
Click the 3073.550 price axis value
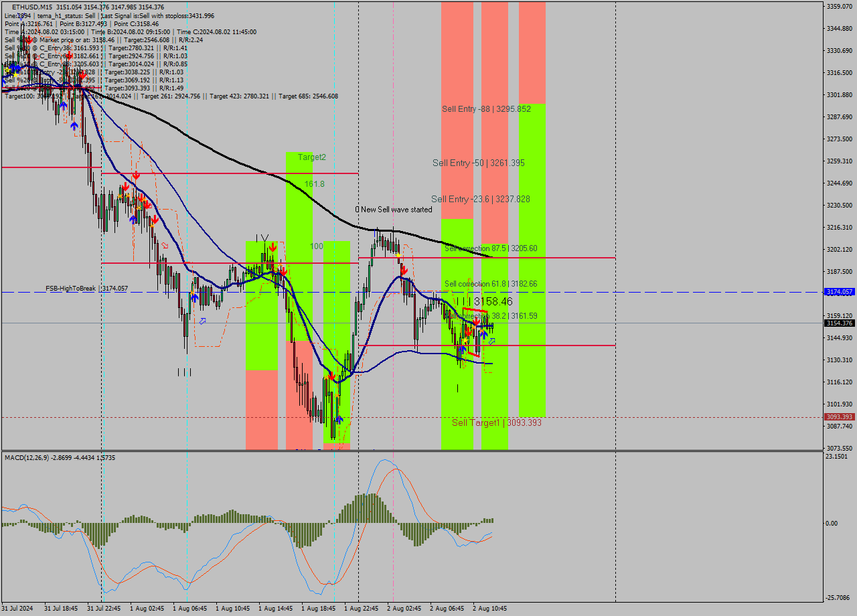coord(840,448)
